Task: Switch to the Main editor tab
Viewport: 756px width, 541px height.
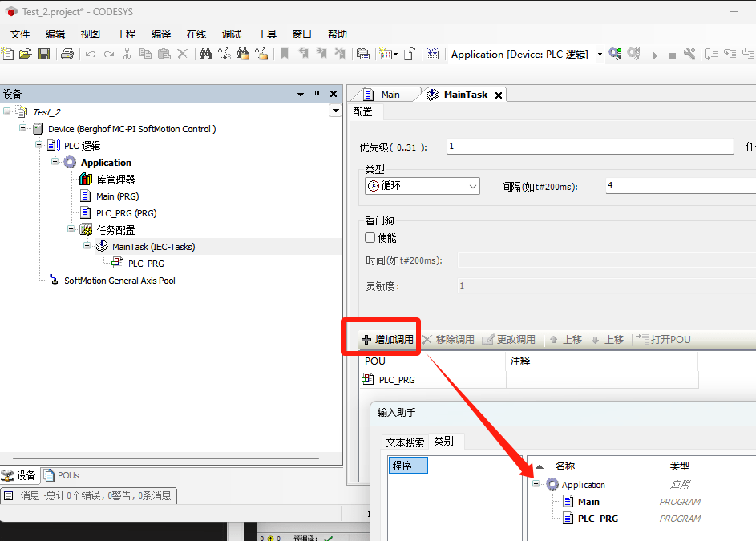Action: [390, 95]
